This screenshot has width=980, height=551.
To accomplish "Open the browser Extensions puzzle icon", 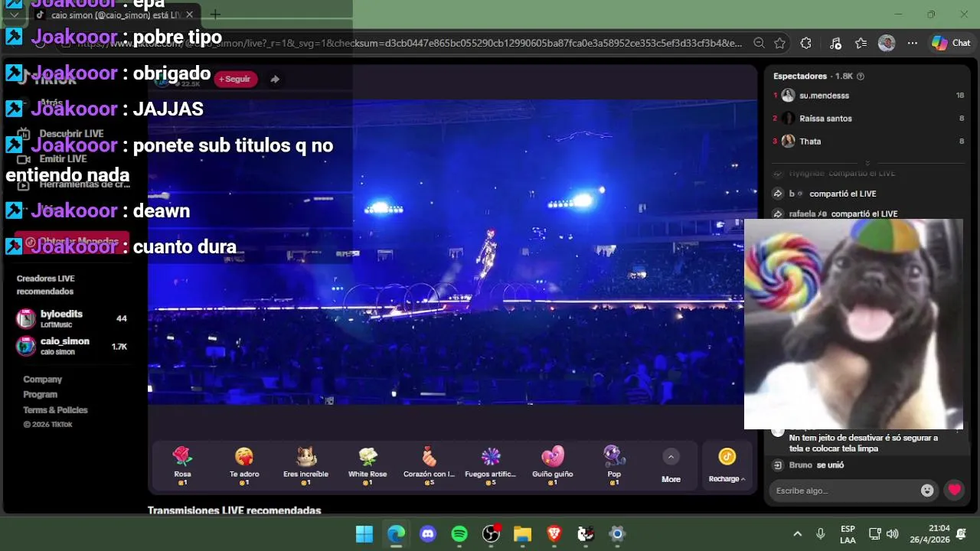I will coord(805,44).
